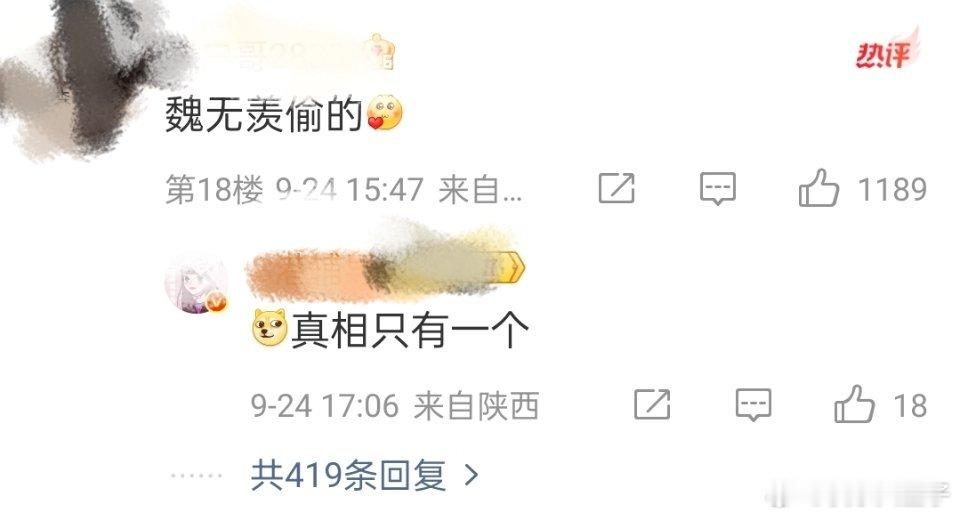The width and height of the screenshot is (960, 517).
Task: Like the top comment with 1189 likes
Action: click(818, 188)
